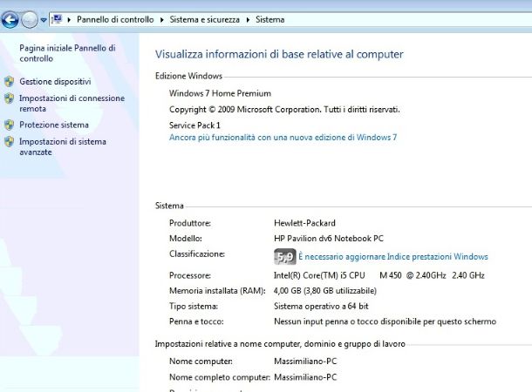
Task: Select the Sistema breadcrumb item
Action: click(270, 20)
